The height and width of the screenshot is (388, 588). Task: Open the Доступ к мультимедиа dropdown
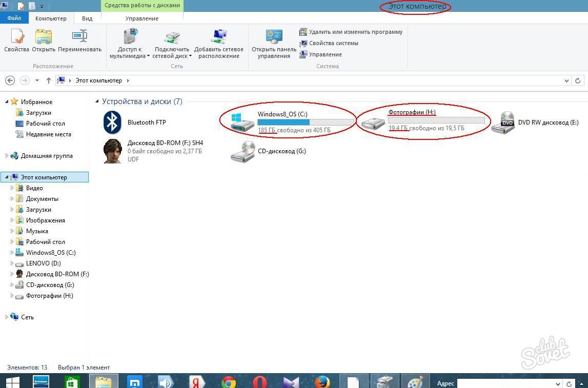[130, 52]
